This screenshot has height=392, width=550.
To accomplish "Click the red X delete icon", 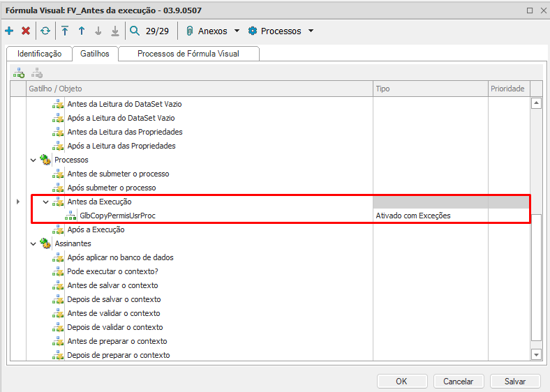I will tap(26, 31).
